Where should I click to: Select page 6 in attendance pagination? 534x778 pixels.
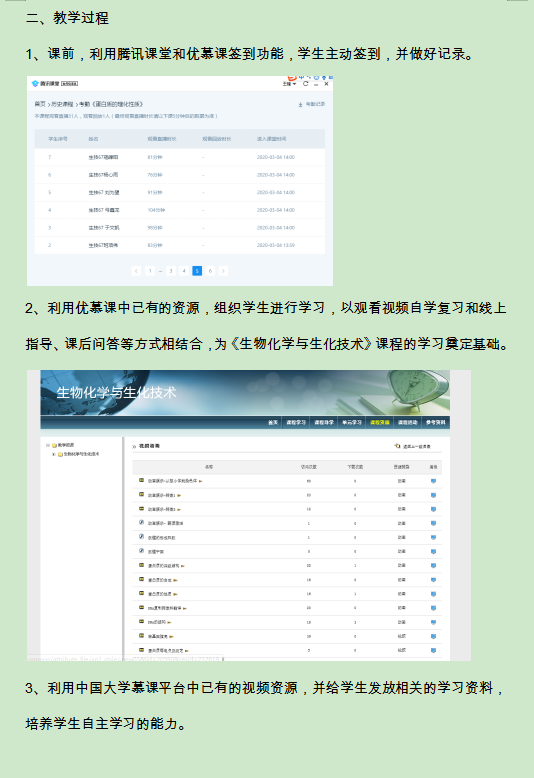tap(210, 271)
